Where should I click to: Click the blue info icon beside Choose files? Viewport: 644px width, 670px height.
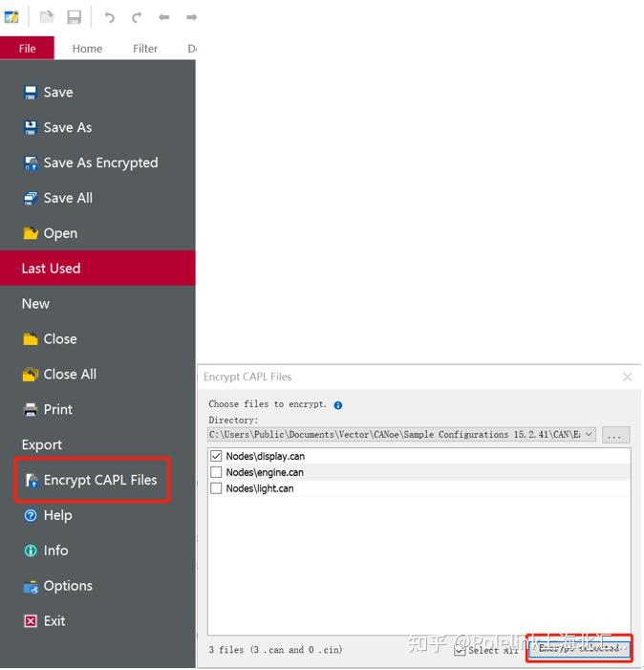click(338, 405)
